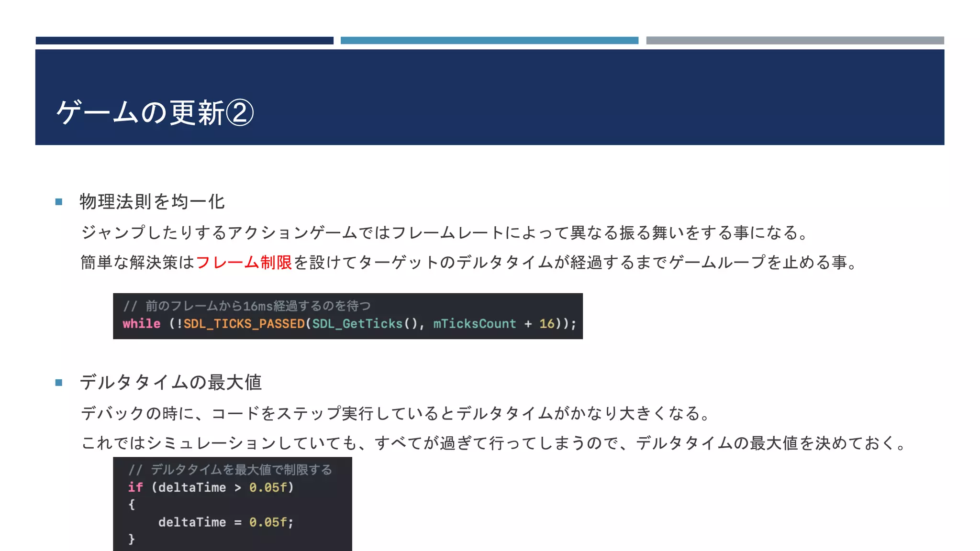Image resolution: width=980 pixels, height=551 pixels.
Task: Select the heading デルタタイムの最大値
Action: tap(170, 383)
